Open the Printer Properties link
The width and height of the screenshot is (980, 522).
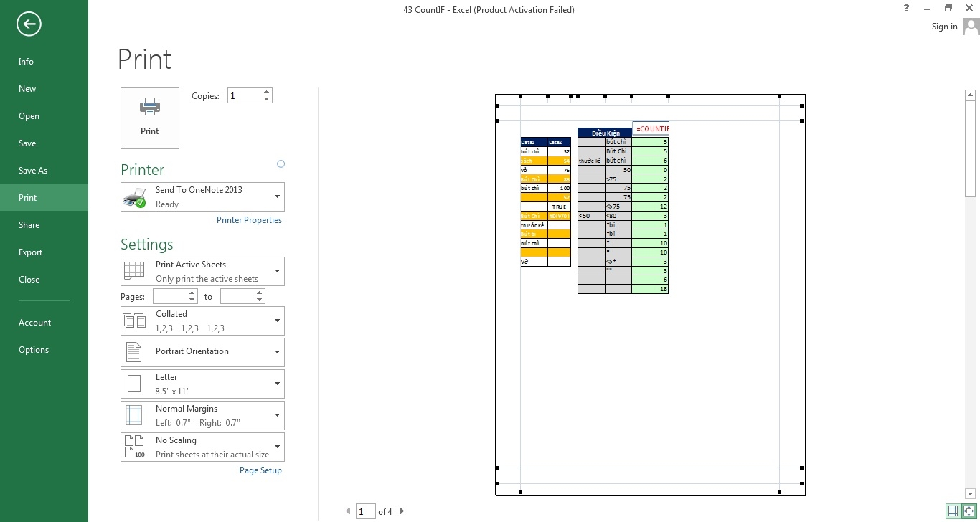coord(249,220)
